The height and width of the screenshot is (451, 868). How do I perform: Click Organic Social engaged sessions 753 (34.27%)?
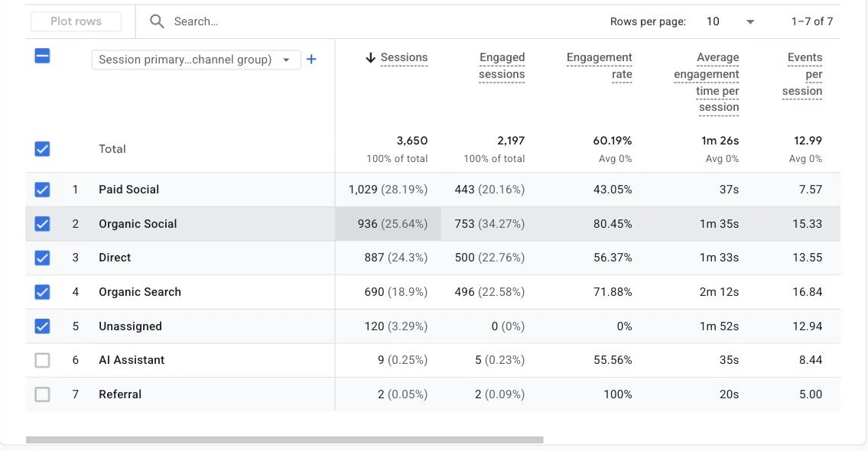[489, 224]
